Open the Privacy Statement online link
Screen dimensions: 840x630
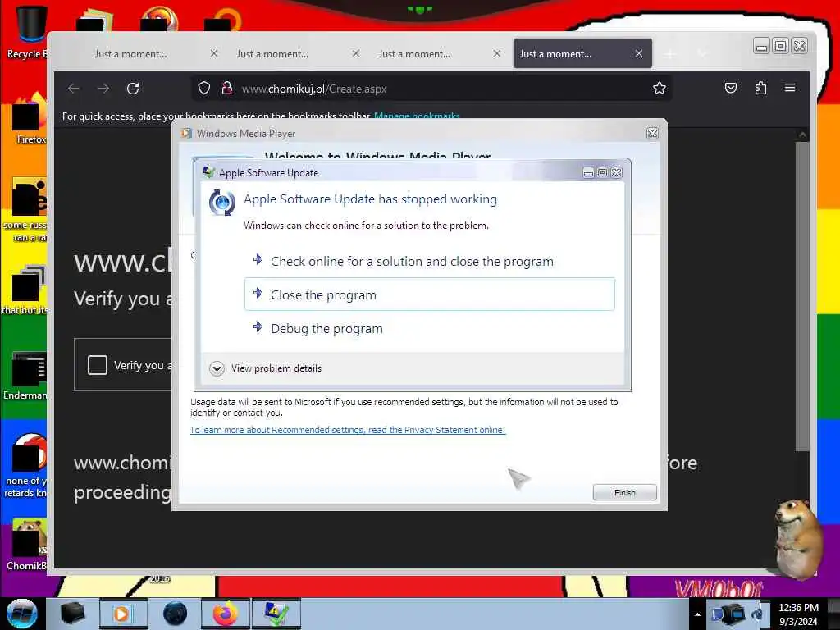(x=348, y=430)
